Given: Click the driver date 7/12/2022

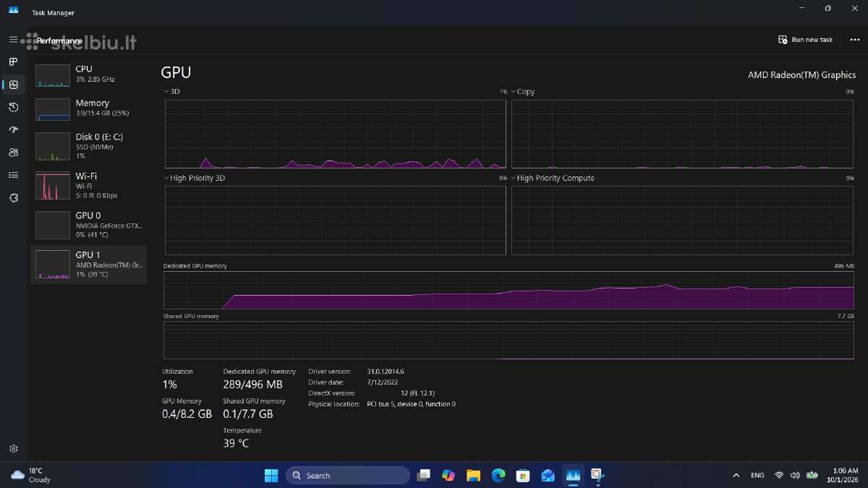Looking at the screenshot, I should pos(383,382).
